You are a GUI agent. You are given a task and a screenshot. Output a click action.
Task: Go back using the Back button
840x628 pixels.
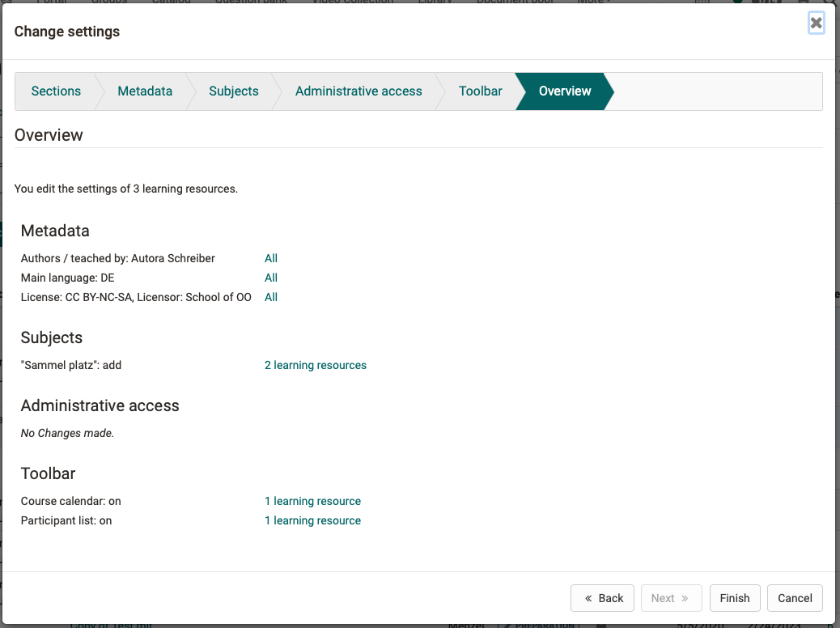click(602, 598)
